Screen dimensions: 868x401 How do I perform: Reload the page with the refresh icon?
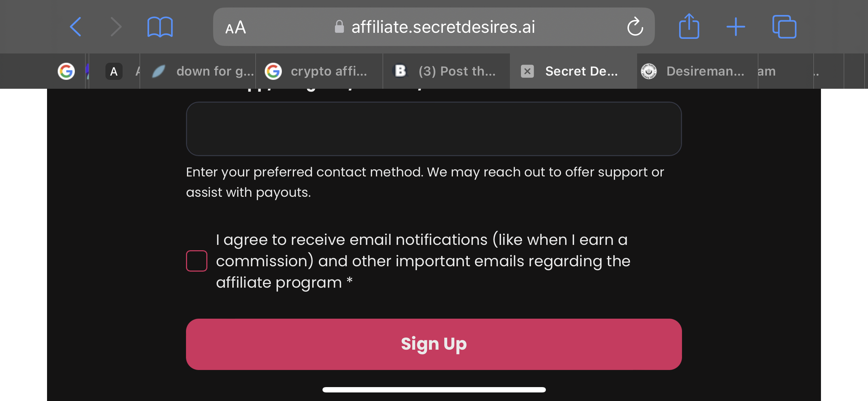click(x=635, y=27)
